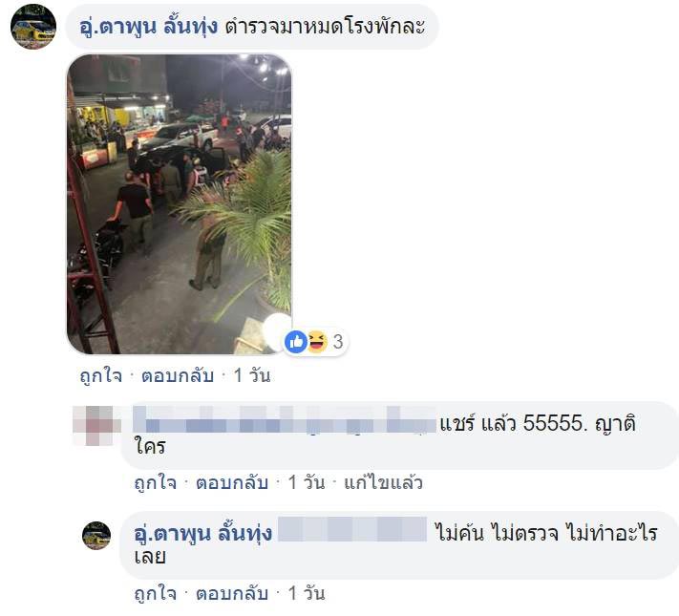Click the blue thumbs-up reaction icon
This screenshot has height=616, width=679.
296,342
